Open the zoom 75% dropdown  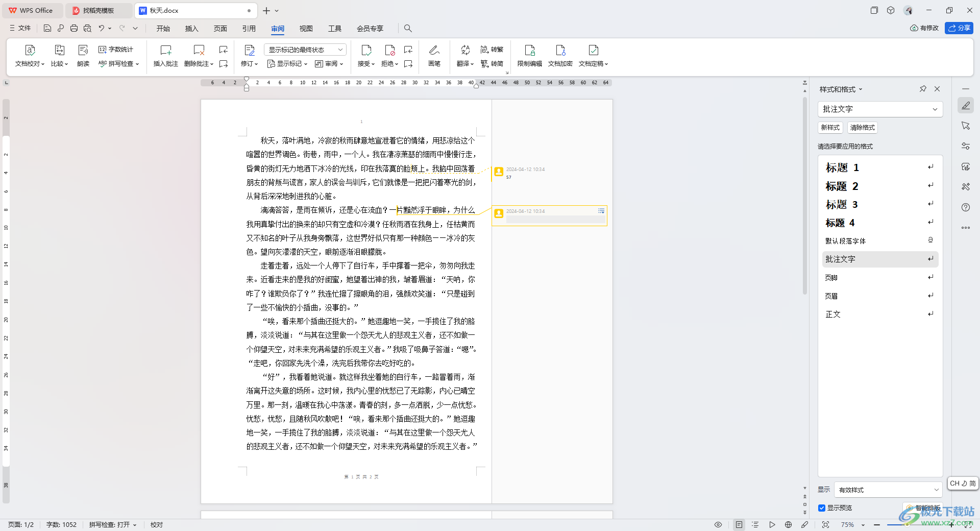[863, 525]
